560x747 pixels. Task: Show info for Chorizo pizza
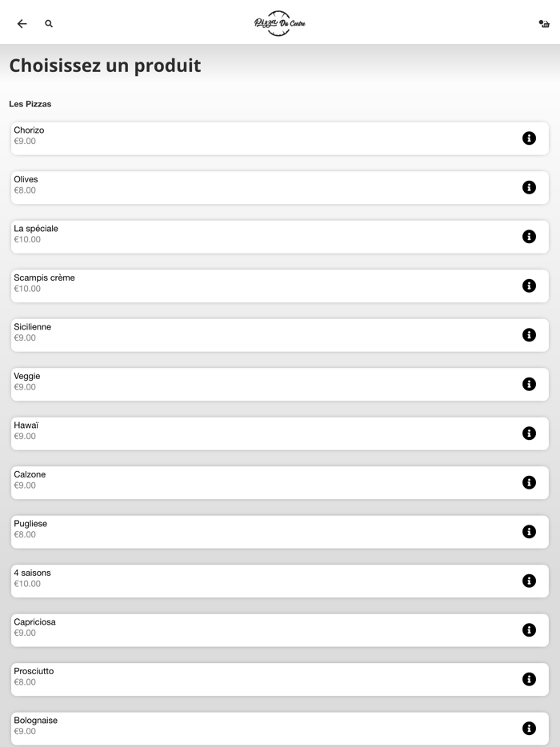pyautogui.click(x=529, y=138)
